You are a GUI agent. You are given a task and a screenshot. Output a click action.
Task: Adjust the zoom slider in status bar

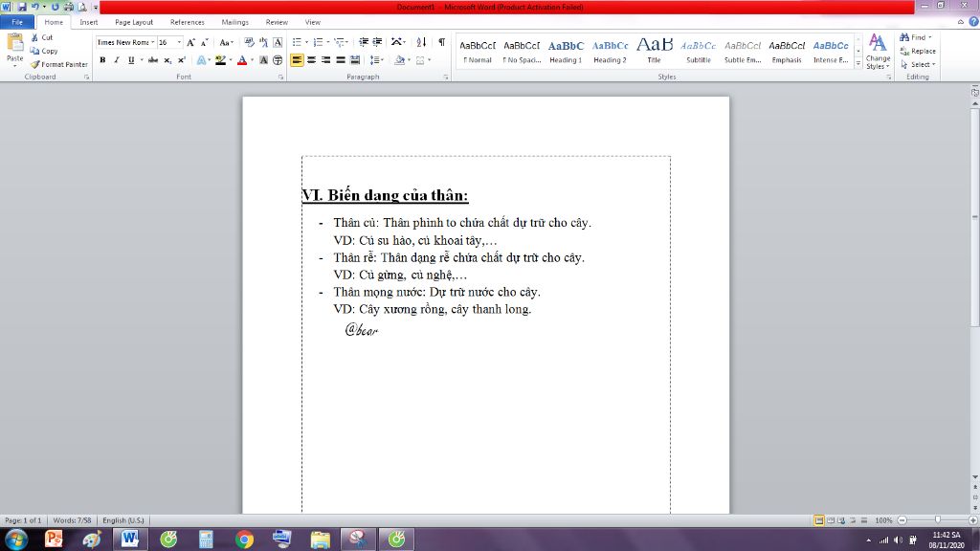[937, 519]
